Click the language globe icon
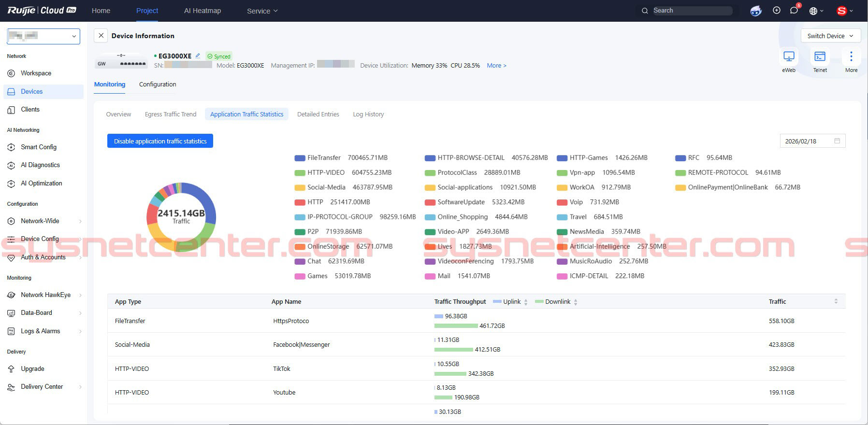This screenshot has height=425, width=868. coord(813,11)
